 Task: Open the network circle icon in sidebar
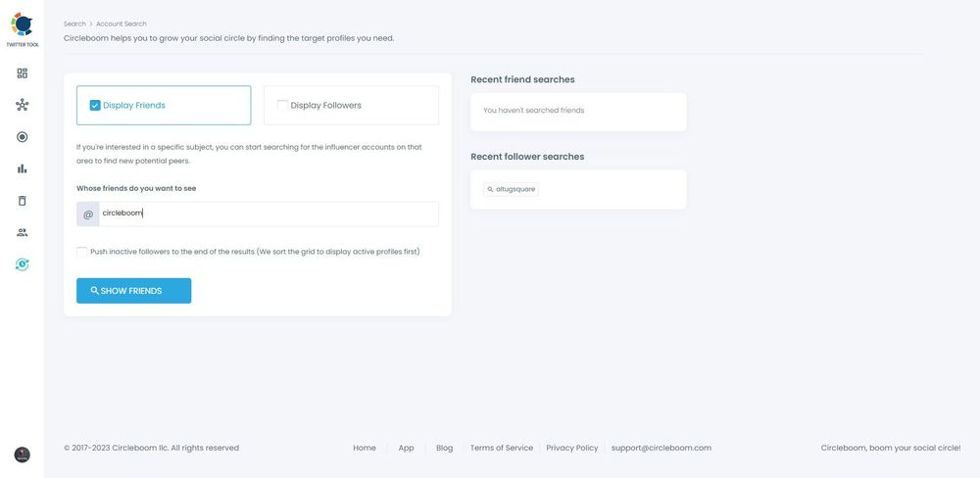coord(23,105)
